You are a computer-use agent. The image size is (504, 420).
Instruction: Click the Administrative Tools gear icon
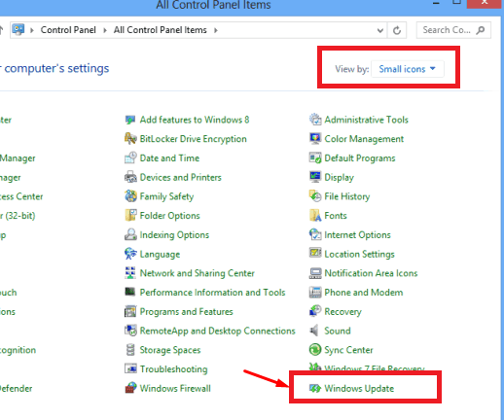click(x=315, y=120)
